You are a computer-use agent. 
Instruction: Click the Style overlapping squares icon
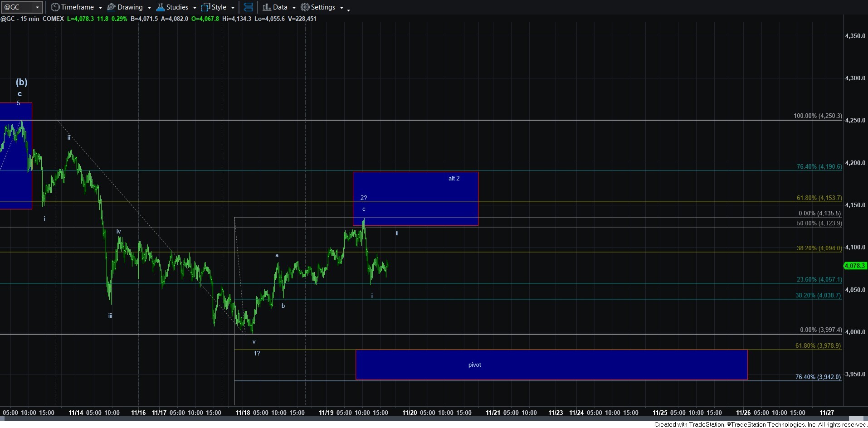(x=205, y=7)
